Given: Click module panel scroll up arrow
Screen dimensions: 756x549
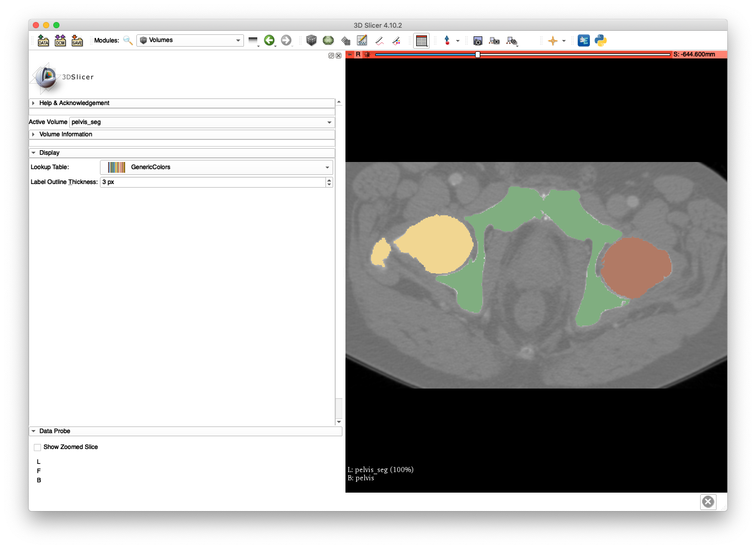Looking at the screenshot, I should pyautogui.click(x=339, y=102).
